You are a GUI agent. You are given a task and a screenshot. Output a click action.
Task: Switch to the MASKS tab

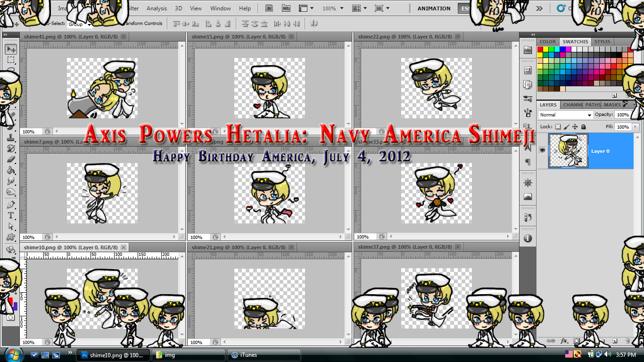(612, 105)
